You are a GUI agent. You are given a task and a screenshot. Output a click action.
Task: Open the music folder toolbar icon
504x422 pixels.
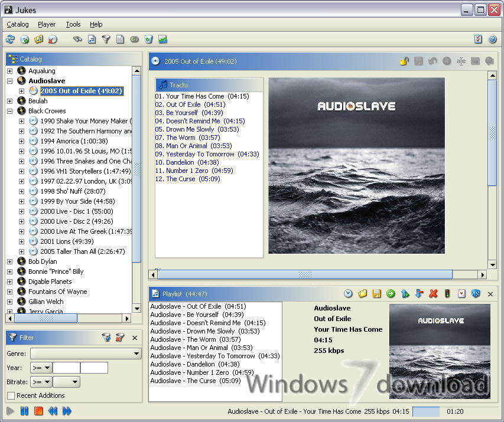(x=38, y=40)
